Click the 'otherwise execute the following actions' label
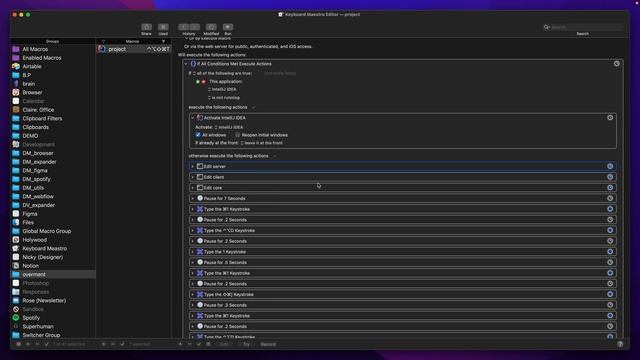 click(x=228, y=156)
